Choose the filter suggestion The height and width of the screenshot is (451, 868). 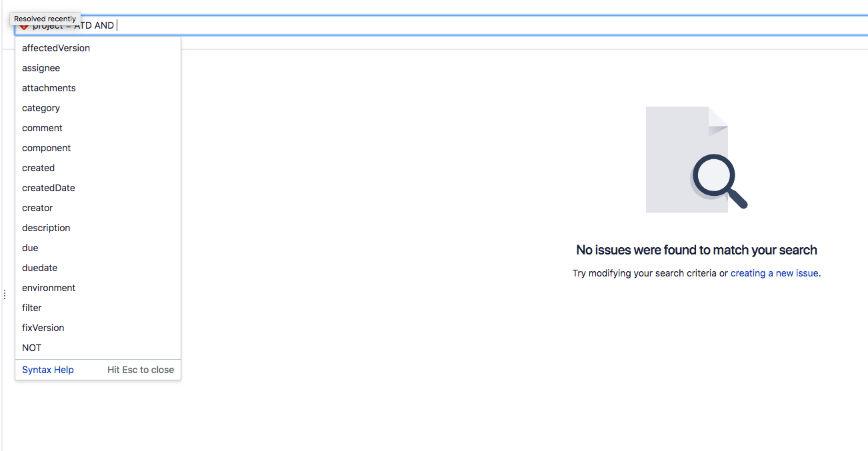point(98,308)
